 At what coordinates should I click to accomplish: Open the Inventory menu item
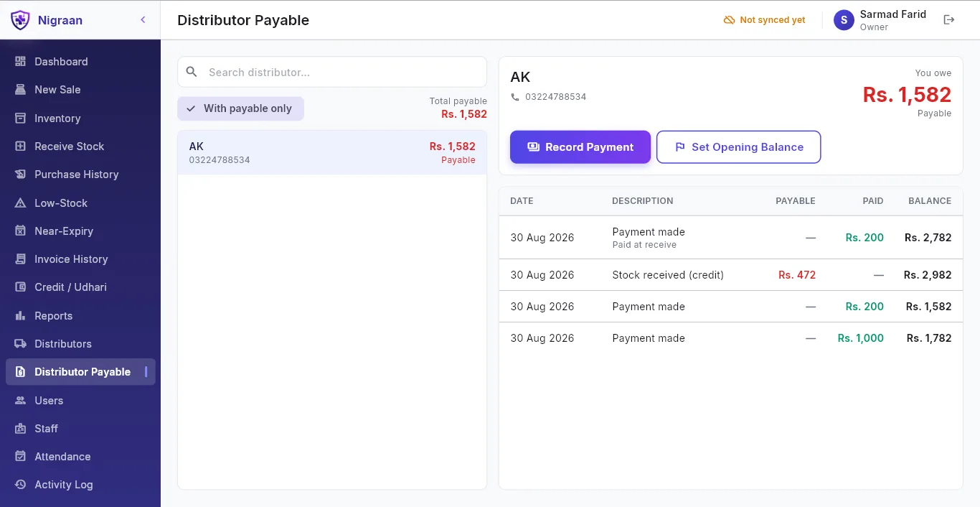click(80, 118)
